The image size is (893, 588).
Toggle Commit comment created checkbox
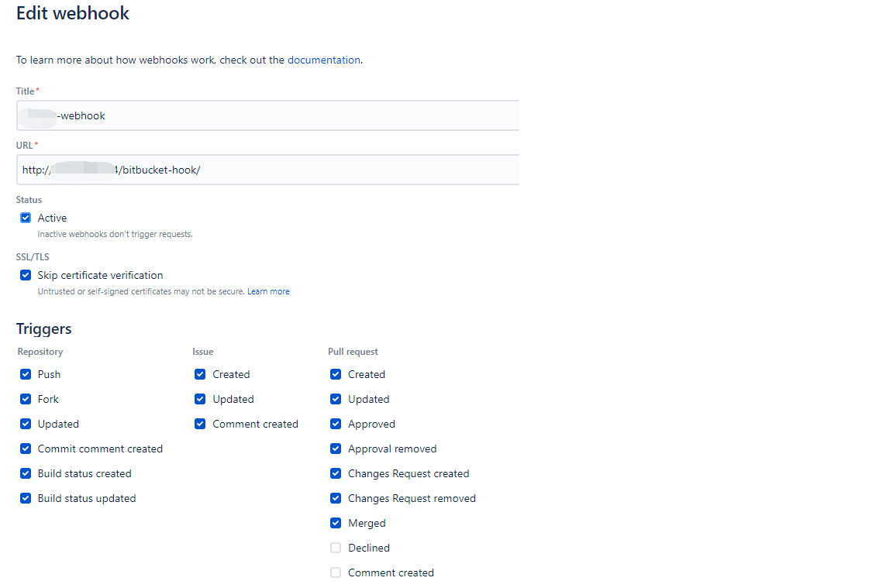[x=26, y=449]
